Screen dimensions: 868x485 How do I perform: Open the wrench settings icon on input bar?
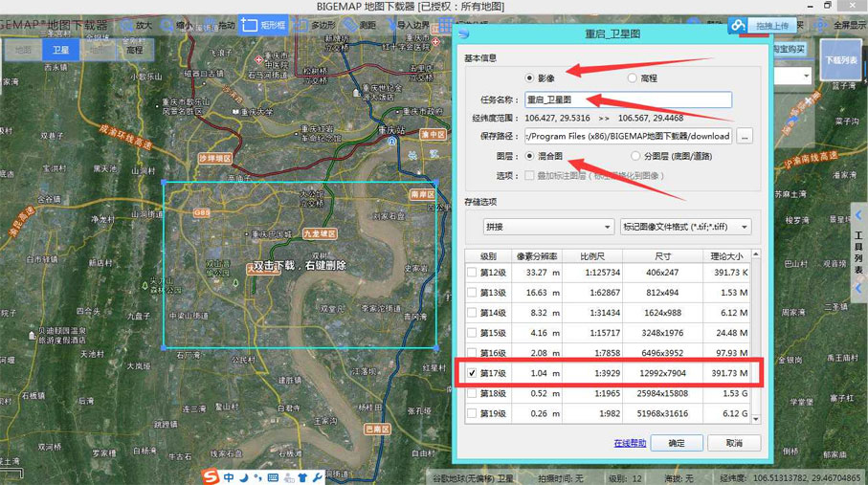coord(317,477)
